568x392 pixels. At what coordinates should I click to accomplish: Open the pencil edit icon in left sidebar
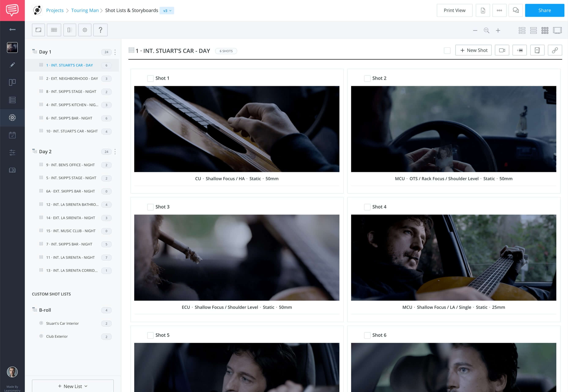(x=12, y=65)
